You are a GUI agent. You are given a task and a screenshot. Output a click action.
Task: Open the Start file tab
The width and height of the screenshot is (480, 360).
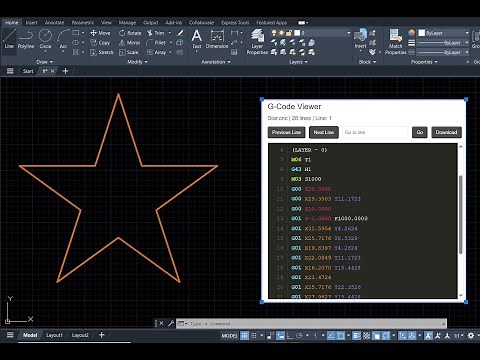[28, 71]
